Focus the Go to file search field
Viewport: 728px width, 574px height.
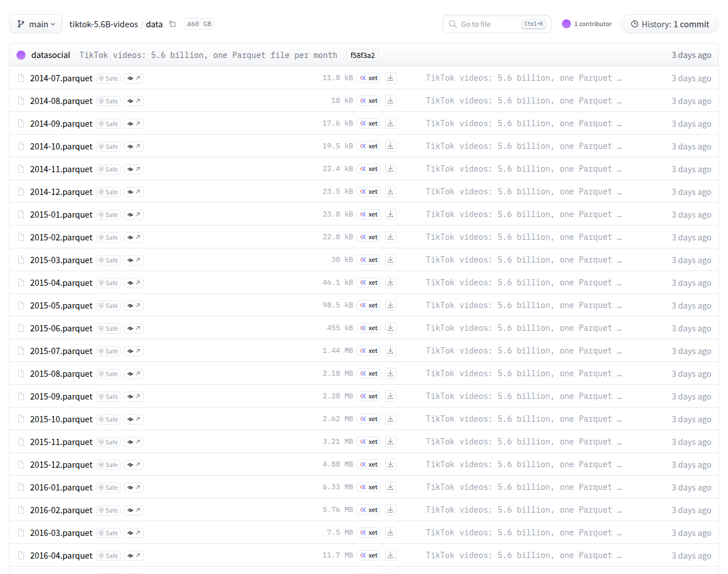(497, 24)
